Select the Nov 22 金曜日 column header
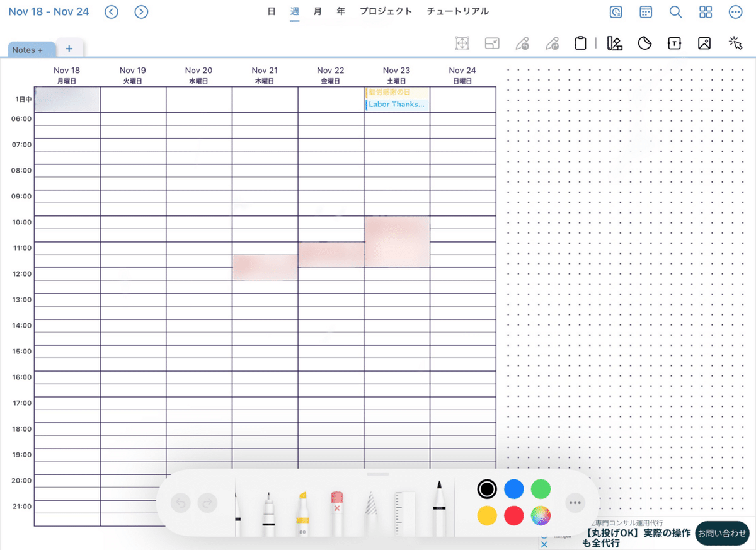 [x=331, y=75]
